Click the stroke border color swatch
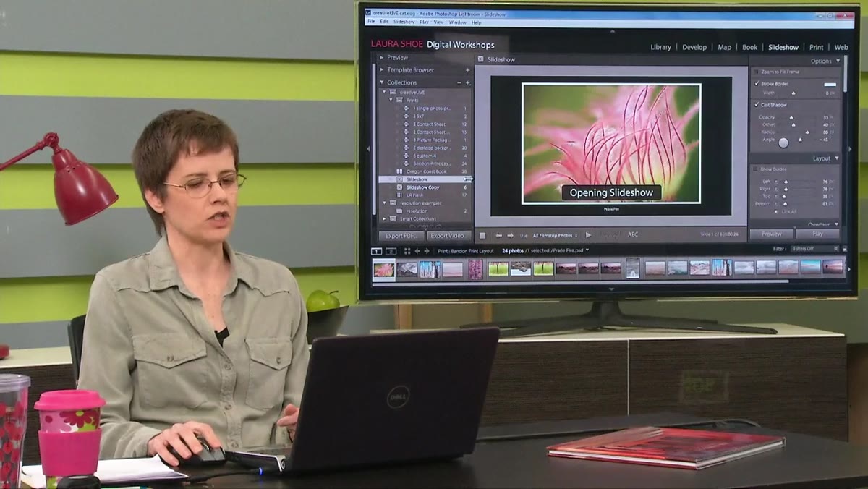Viewport: 868px width, 489px height. click(x=830, y=84)
